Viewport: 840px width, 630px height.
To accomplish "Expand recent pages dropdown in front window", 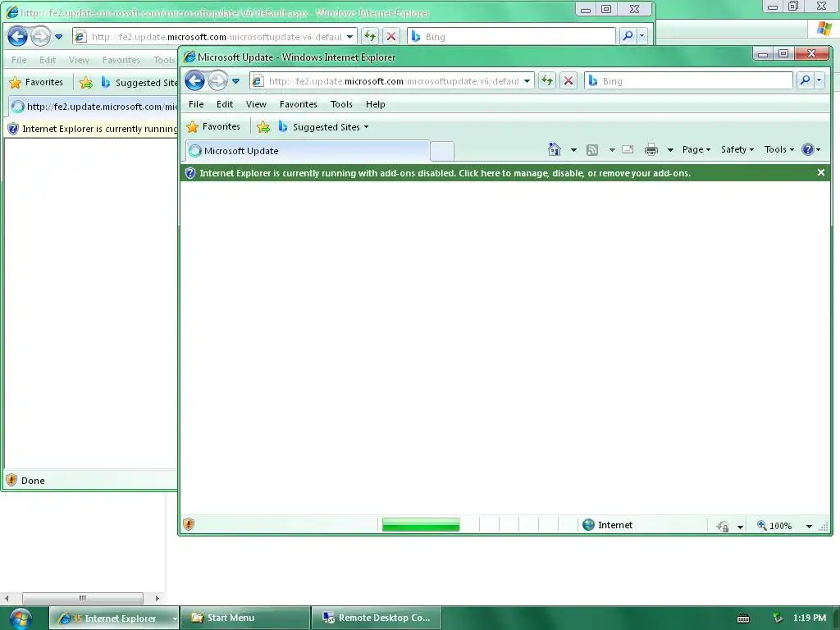I will pos(235,81).
